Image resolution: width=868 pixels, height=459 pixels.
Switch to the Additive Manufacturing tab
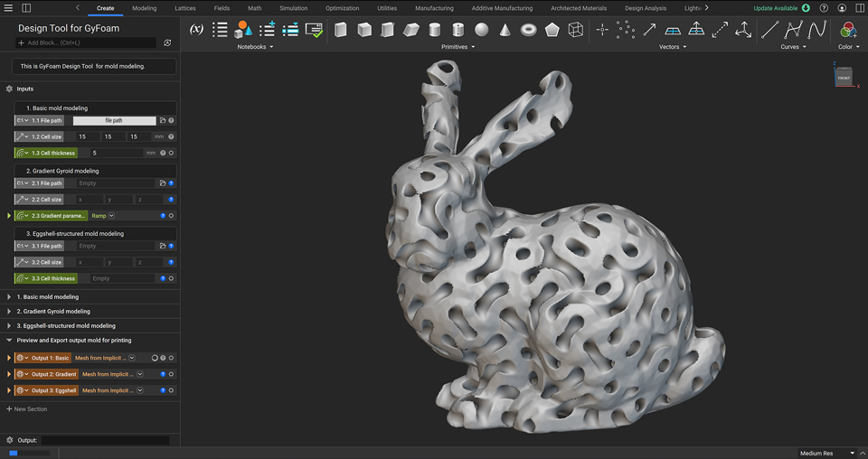tap(502, 8)
